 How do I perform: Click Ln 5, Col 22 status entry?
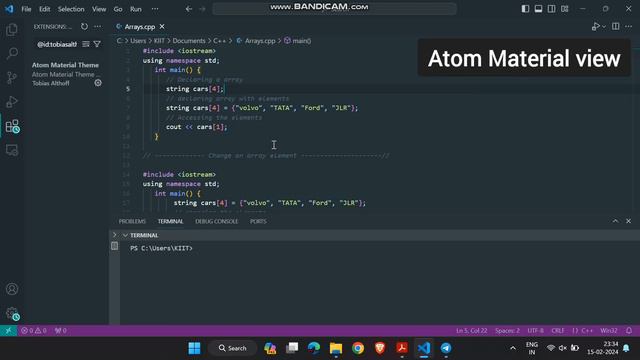pyautogui.click(x=471, y=331)
